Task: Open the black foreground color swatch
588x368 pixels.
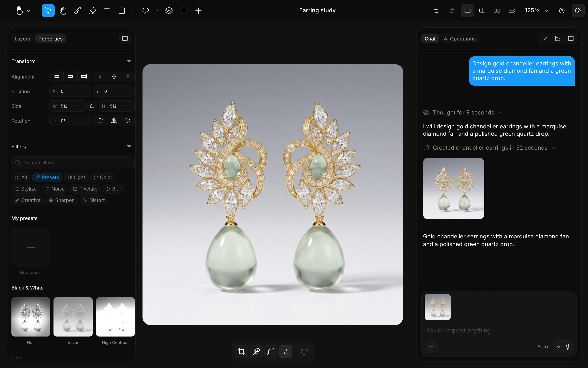Action: pyautogui.click(x=184, y=10)
